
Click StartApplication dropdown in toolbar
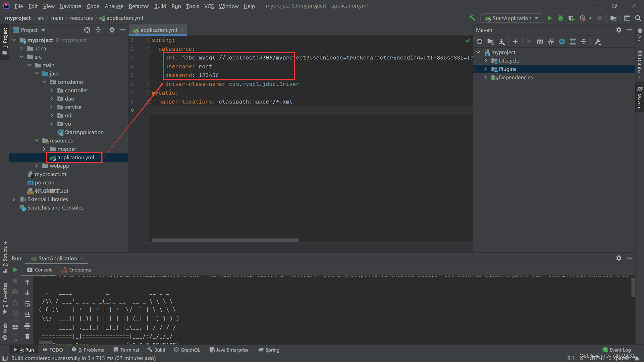click(511, 18)
